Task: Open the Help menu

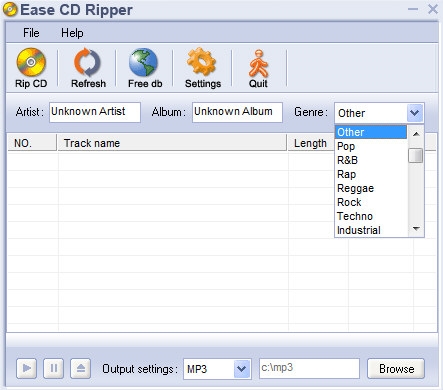Action: pyautogui.click(x=72, y=33)
